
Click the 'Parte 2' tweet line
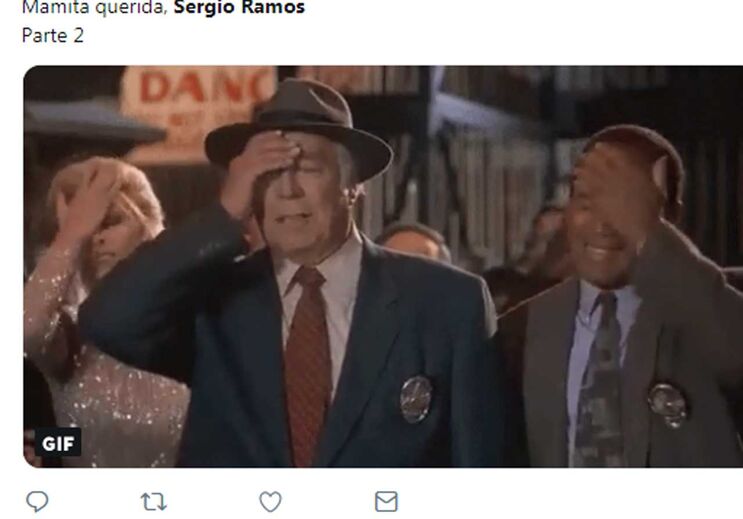click(53, 36)
